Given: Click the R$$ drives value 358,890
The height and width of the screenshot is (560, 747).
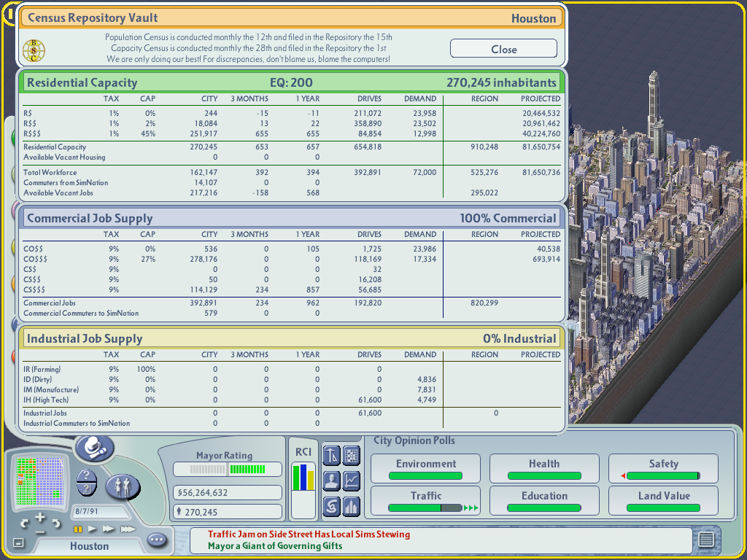Looking at the screenshot, I should 368,123.
